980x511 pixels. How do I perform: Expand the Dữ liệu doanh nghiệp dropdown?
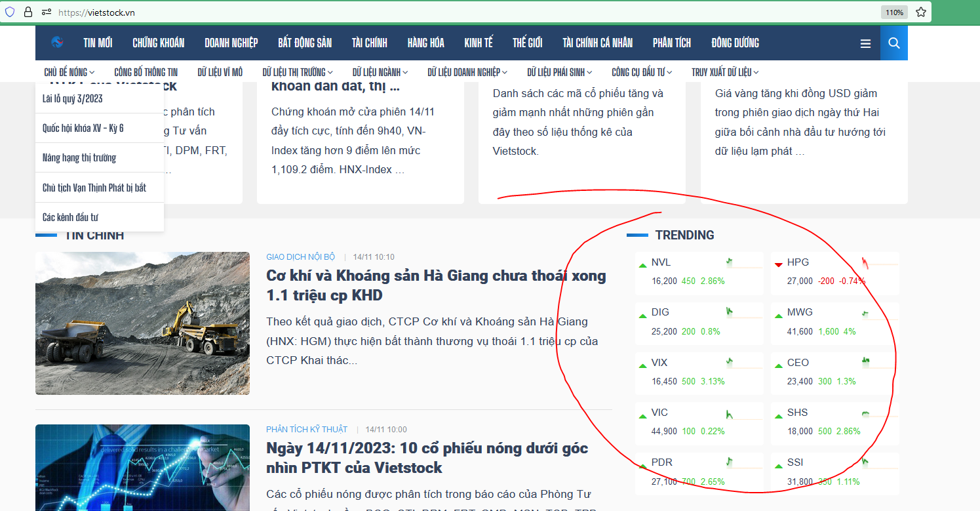coord(467,72)
